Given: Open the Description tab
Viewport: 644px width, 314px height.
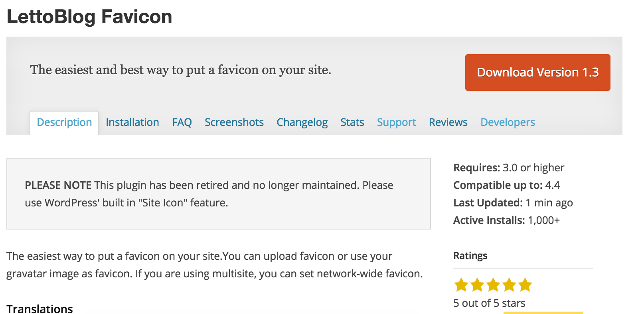Looking at the screenshot, I should (x=64, y=122).
